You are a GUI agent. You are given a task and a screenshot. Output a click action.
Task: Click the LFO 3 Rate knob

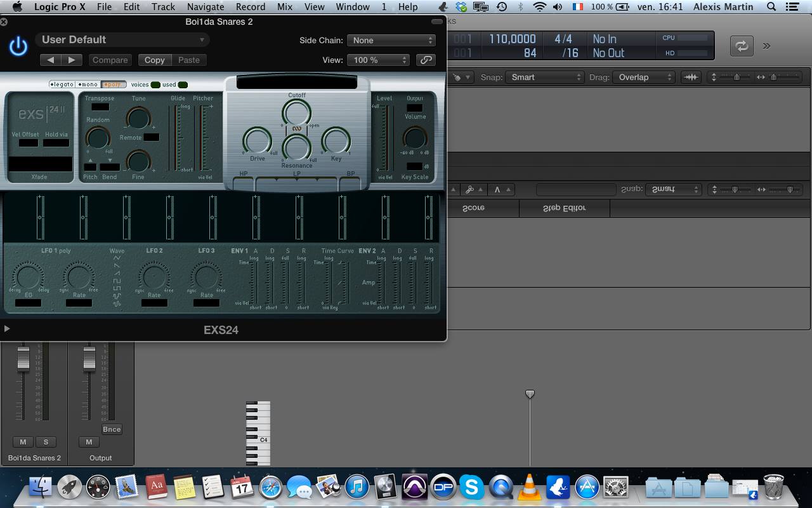[206, 277]
